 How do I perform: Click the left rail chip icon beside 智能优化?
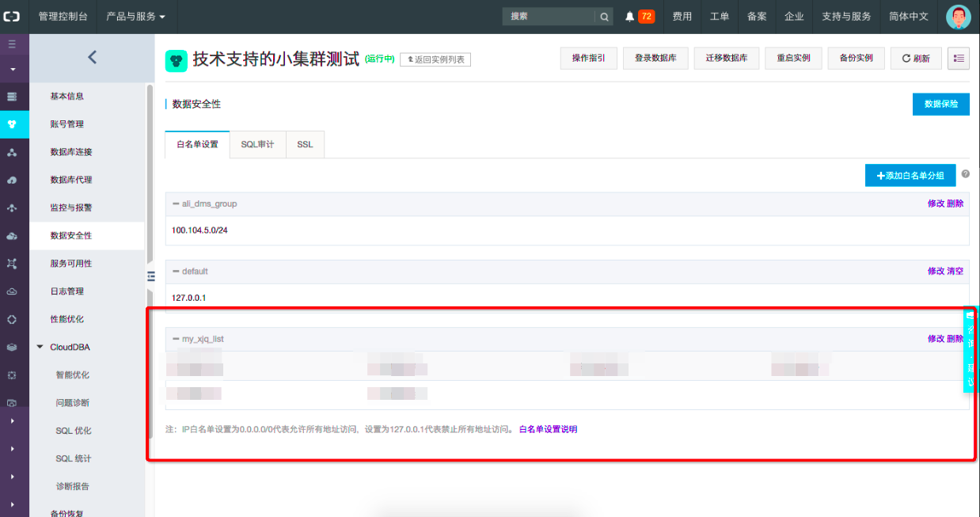(x=12, y=374)
